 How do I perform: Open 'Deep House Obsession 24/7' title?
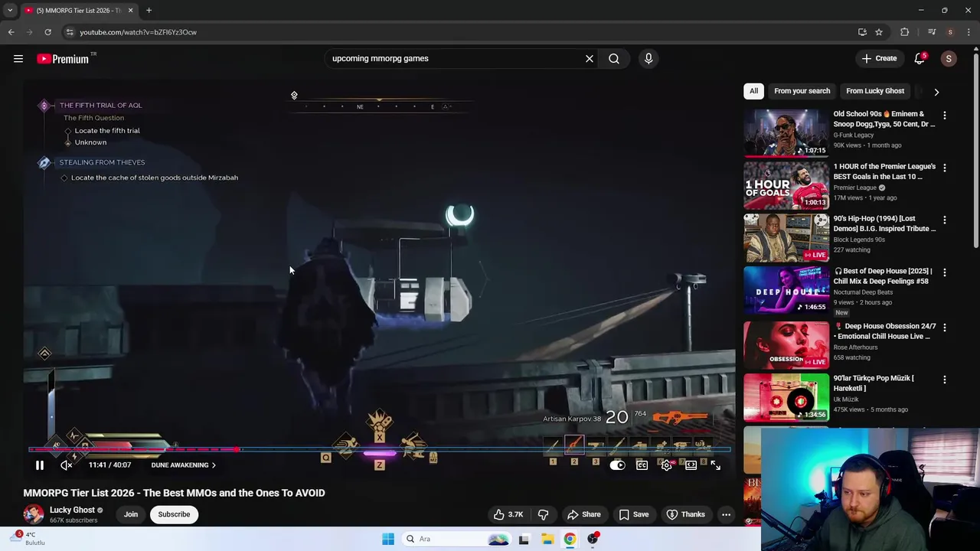tap(884, 331)
